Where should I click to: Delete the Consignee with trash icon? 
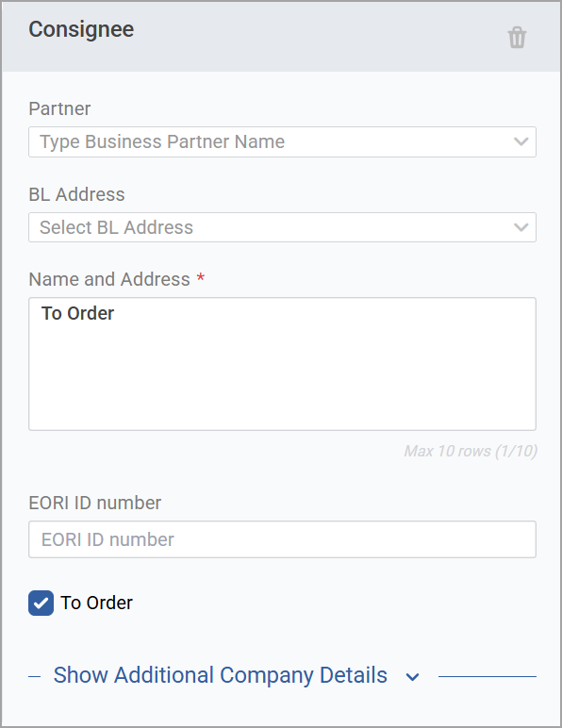517,38
